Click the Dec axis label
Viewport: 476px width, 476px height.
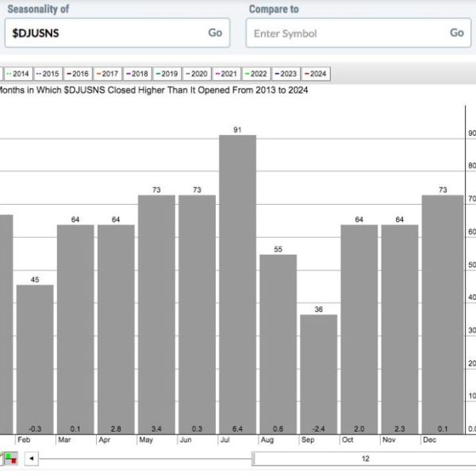tap(429, 440)
